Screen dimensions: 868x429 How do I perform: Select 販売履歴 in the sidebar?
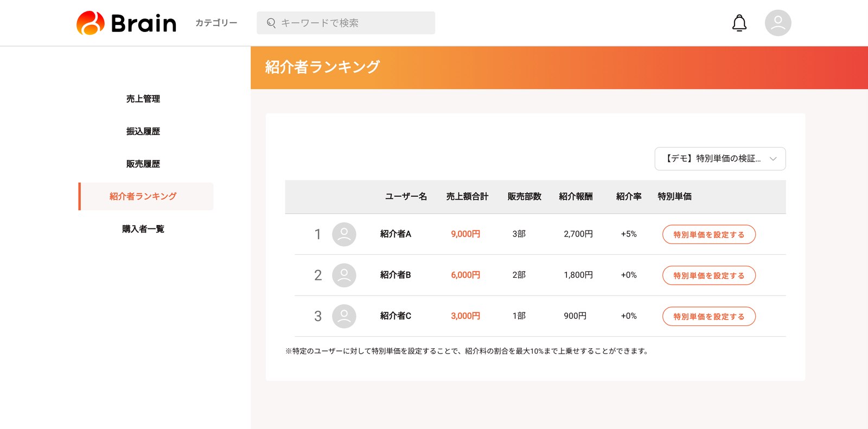(143, 164)
